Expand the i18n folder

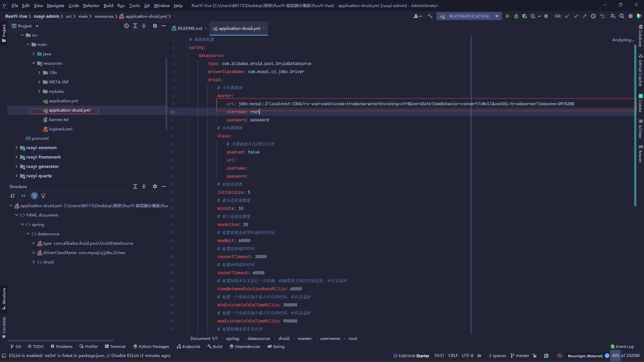39,72
